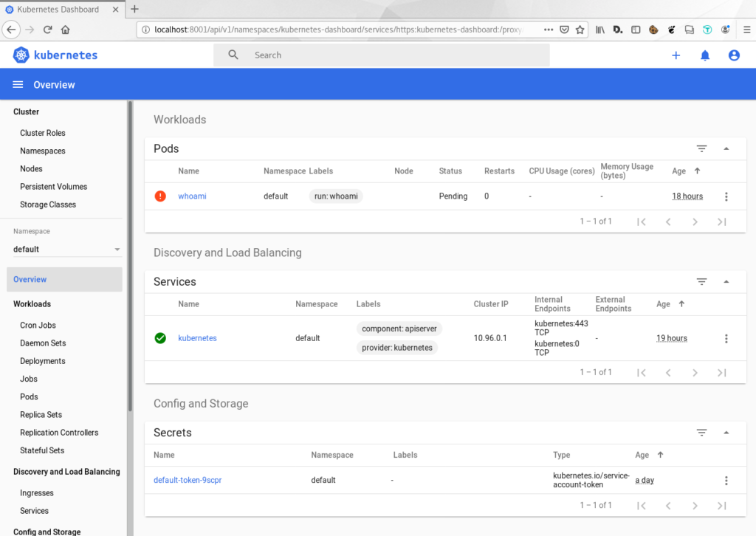The image size is (756, 536).
Task: Click the kubernetes service healthy status icon
Action: [160, 338]
